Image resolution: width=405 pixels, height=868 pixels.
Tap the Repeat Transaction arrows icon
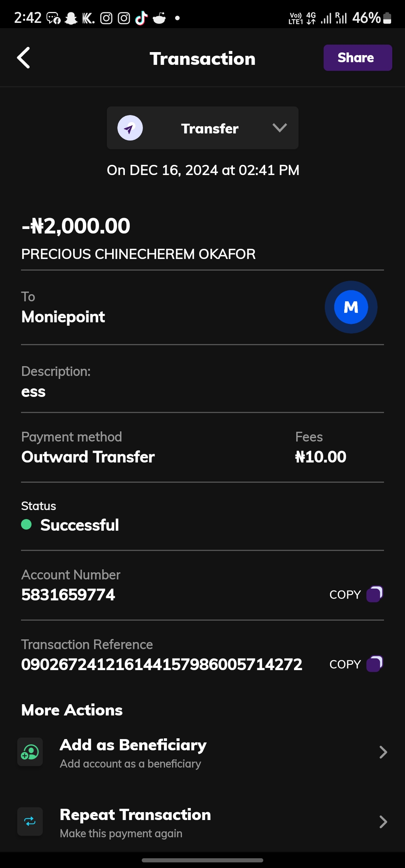pyautogui.click(x=30, y=822)
